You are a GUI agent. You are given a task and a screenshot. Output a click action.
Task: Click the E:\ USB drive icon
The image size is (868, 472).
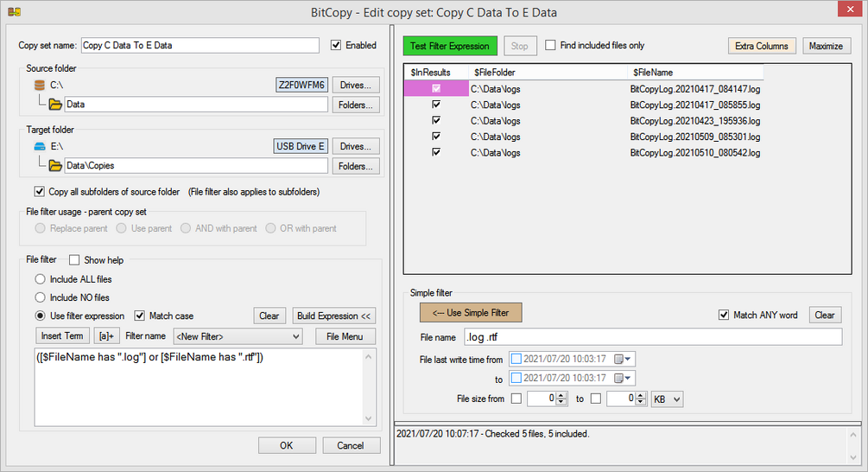coord(40,147)
